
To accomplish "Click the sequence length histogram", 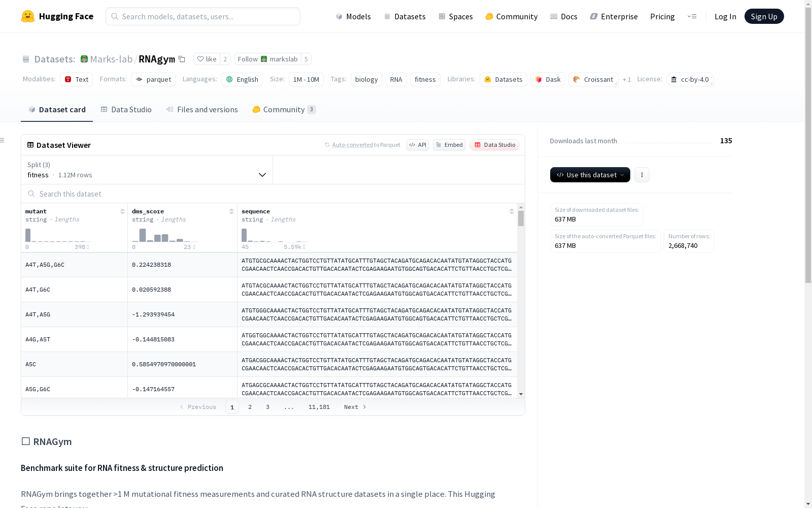I will 275,235.
